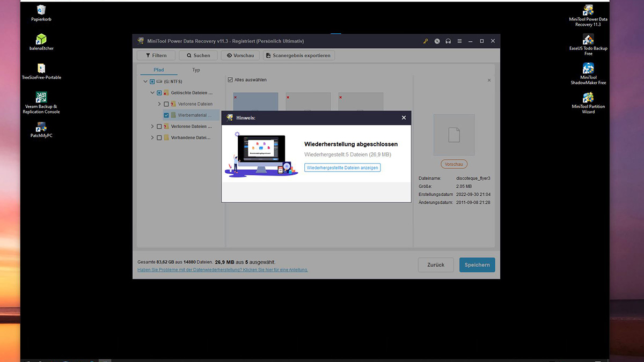Image resolution: width=644 pixels, height=362 pixels.
Task: Click the Änderungsdatum value 2011-09-08 21:28
Action: pos(473,202)
